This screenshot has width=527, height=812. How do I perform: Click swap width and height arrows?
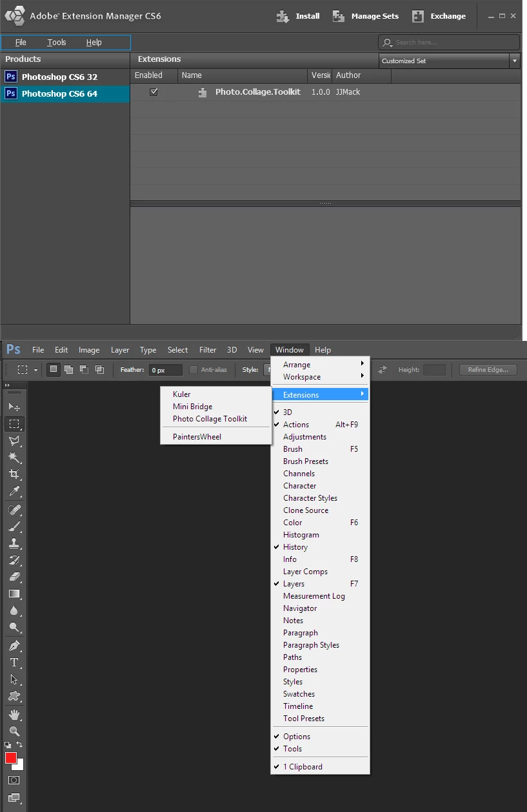click(383, 370)
